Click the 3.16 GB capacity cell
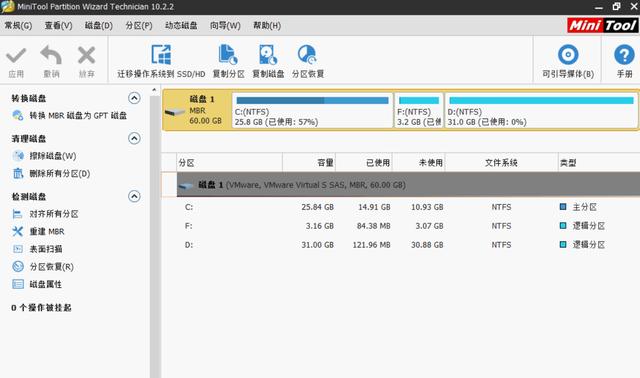The image size is (640, 378). [x=320, y=226]
